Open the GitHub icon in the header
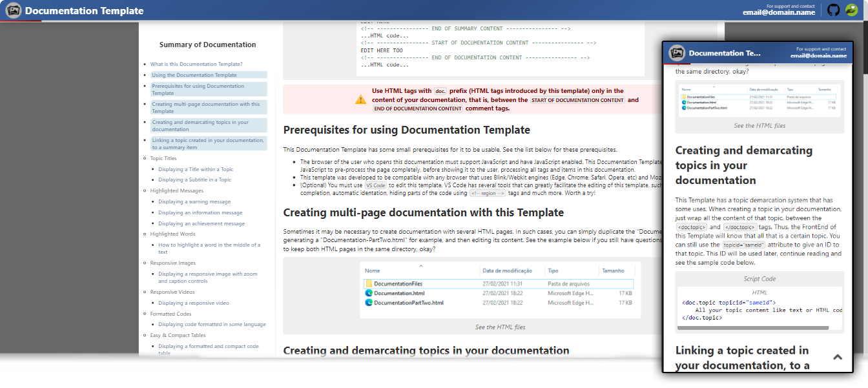 pos(834,10)
